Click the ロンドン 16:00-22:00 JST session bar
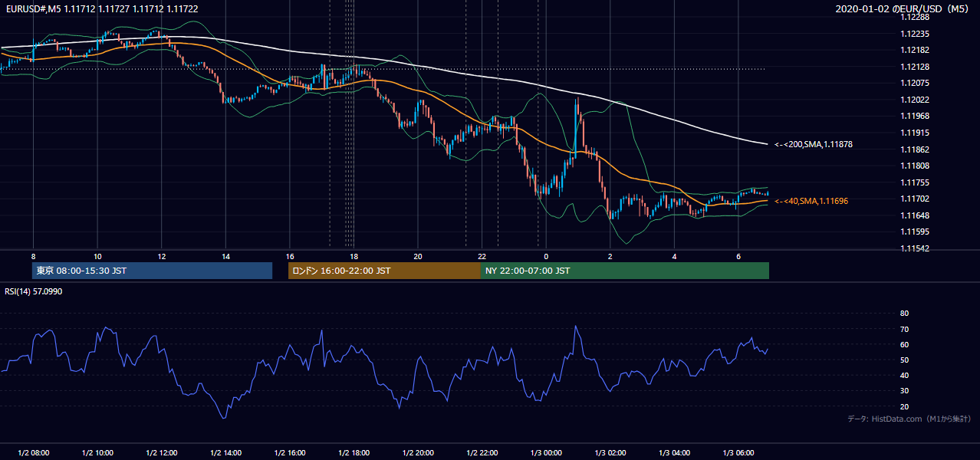This screenshot has height=460, width=980. pyautogui.click(x=384, y=271)
